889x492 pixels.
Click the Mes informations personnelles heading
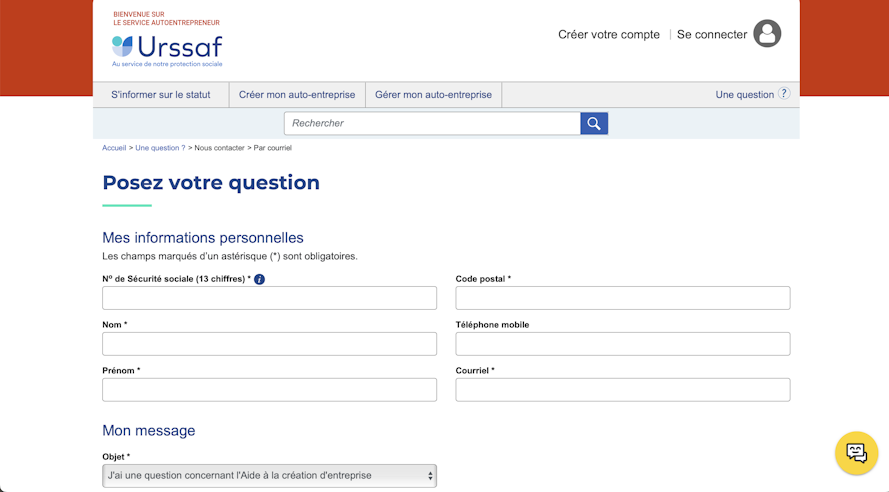coord(203,237)
